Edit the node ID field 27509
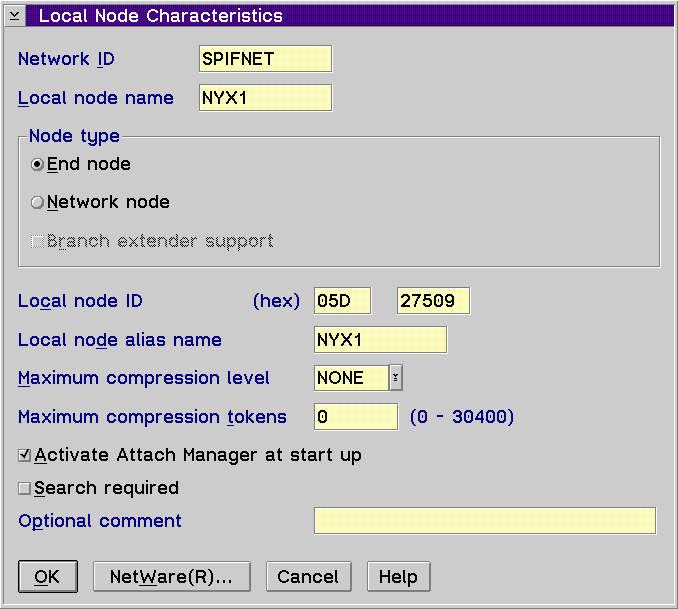The image size is (678, 609). click(x=433, y=301)
